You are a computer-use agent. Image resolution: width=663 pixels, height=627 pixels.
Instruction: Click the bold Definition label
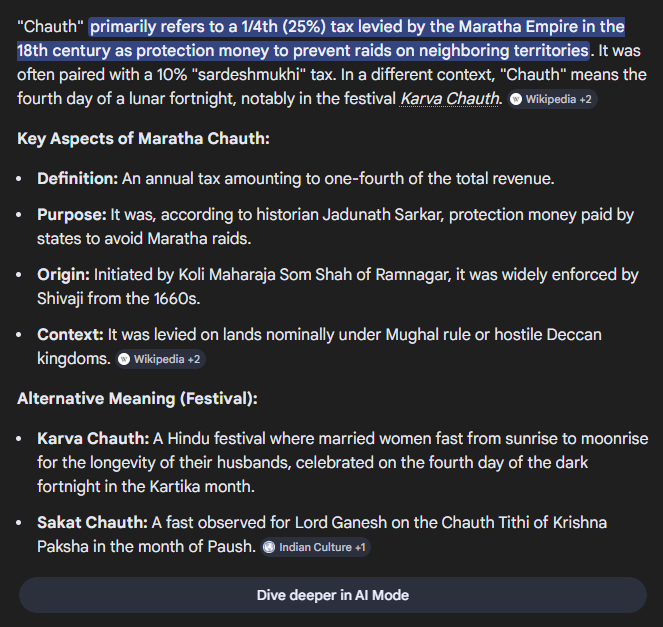77,178
